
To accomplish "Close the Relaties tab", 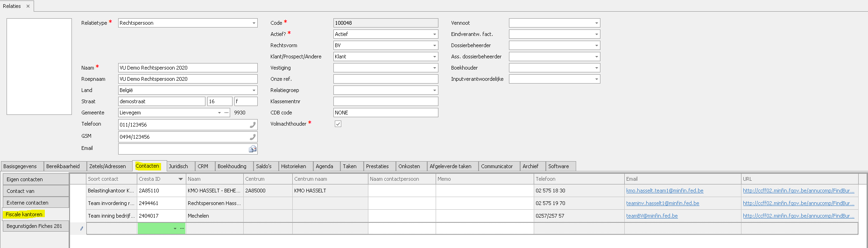I will coord(28,6).
